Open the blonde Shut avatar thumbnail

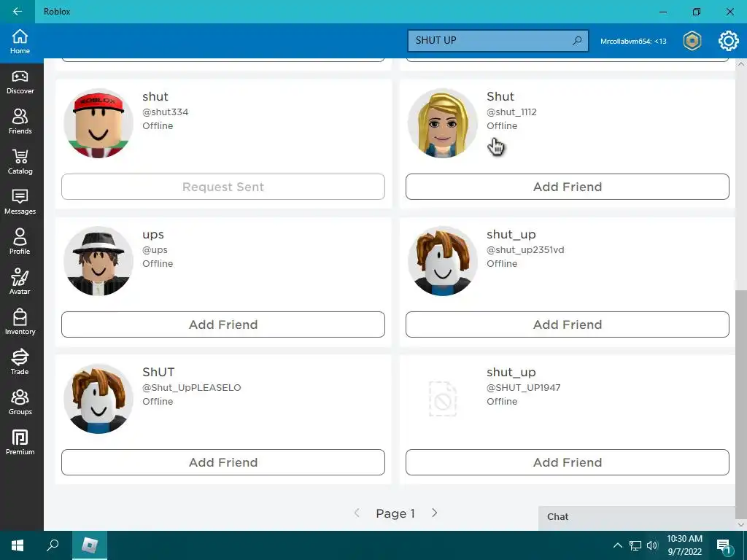[443, 123]
